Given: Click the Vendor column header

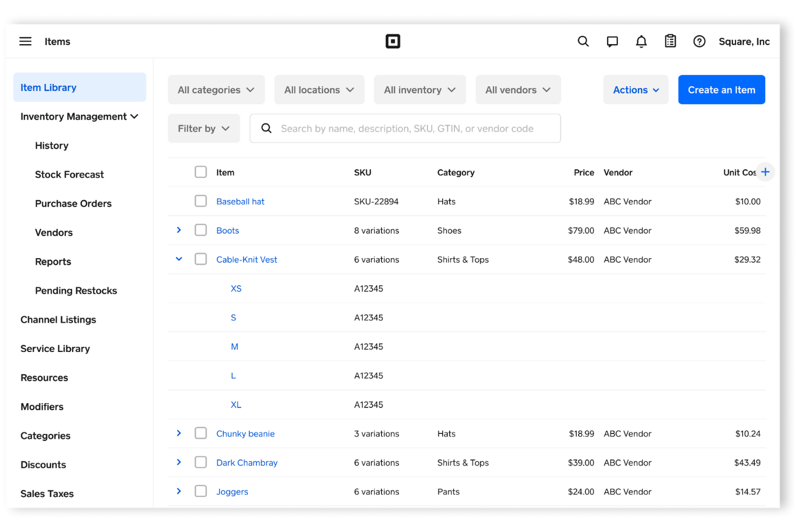Looking at the screenshot, I should pos(618,172).
